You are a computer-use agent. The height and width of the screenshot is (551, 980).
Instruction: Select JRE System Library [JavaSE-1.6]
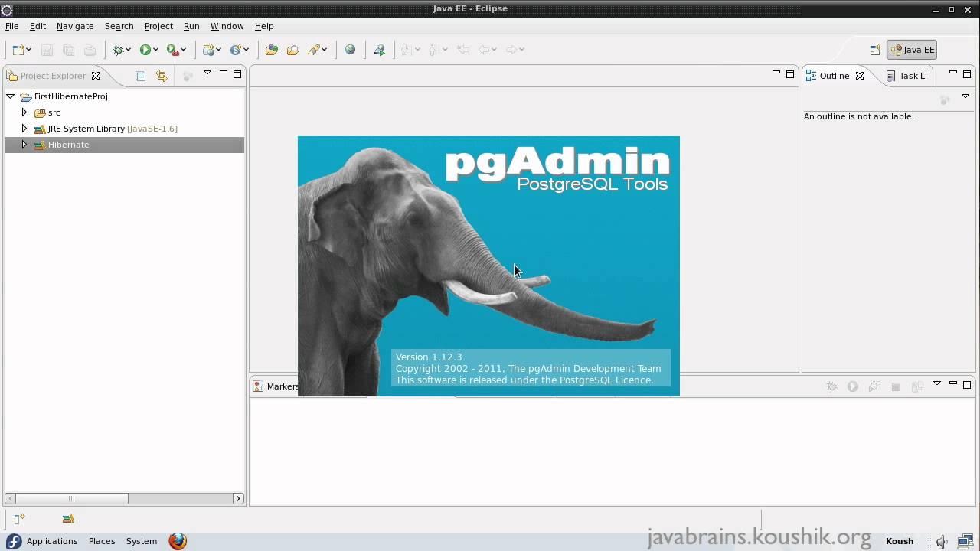click(112, 129)
